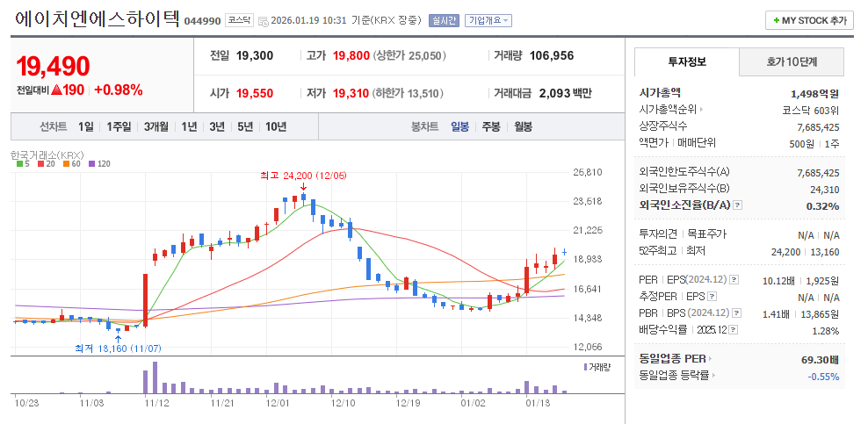Click the purple 거래량 legend marker

586,367
